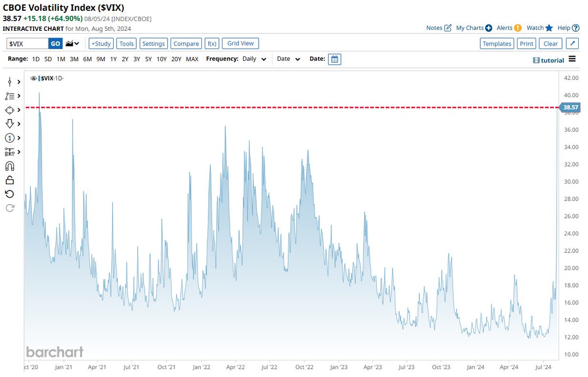
Task: Open Help with question mark icon
Action: [568, 28]
